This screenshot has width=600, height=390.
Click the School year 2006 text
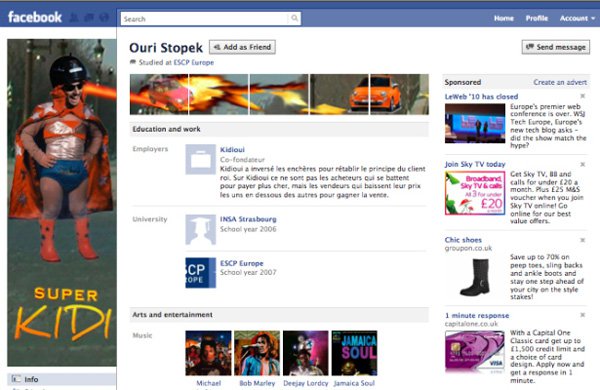pyautogui.click(x=248, y=229)
